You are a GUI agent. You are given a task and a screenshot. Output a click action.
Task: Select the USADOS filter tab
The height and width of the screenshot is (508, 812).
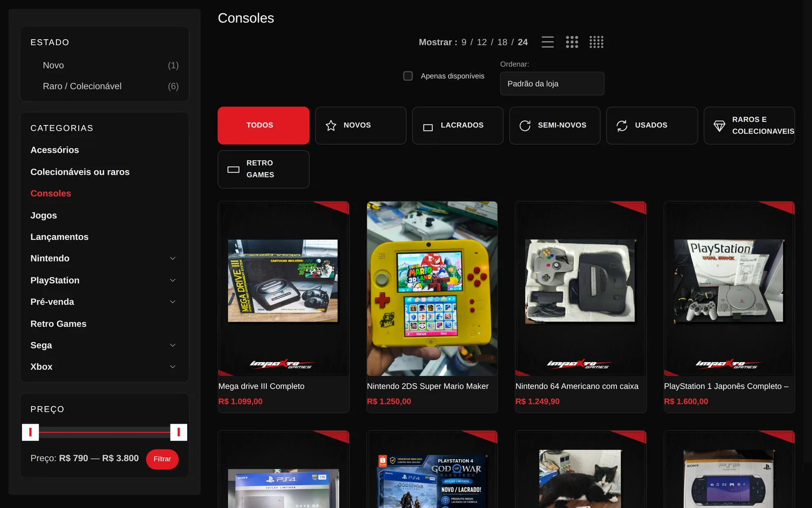(x=652, y=125)
